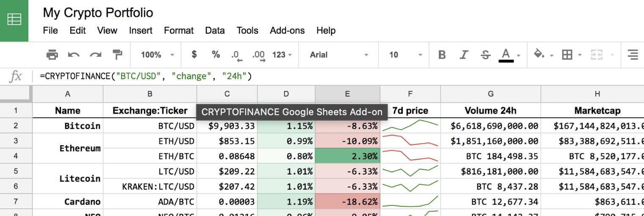Viewport: 644px width, 216px height.
Task: Click the formula bar input
Action: pyautogui.click(x=339, y=77)
